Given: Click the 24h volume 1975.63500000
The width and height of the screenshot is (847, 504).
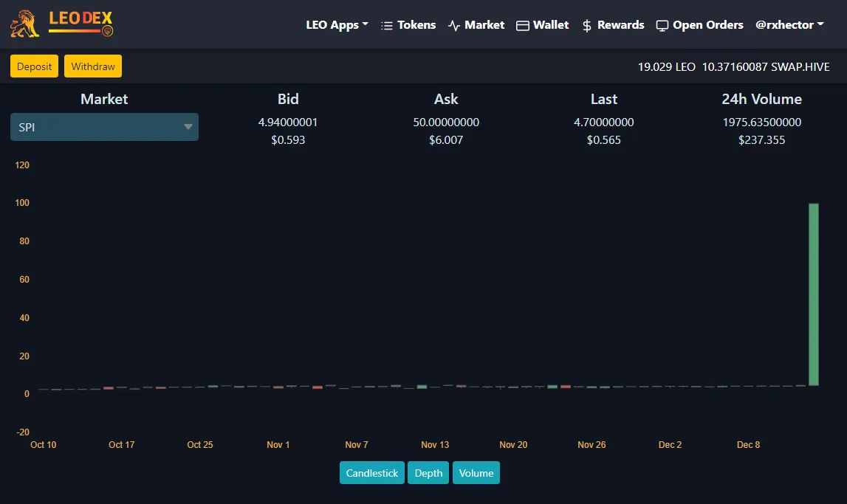Looking at the screenshot, I should 761,122.
